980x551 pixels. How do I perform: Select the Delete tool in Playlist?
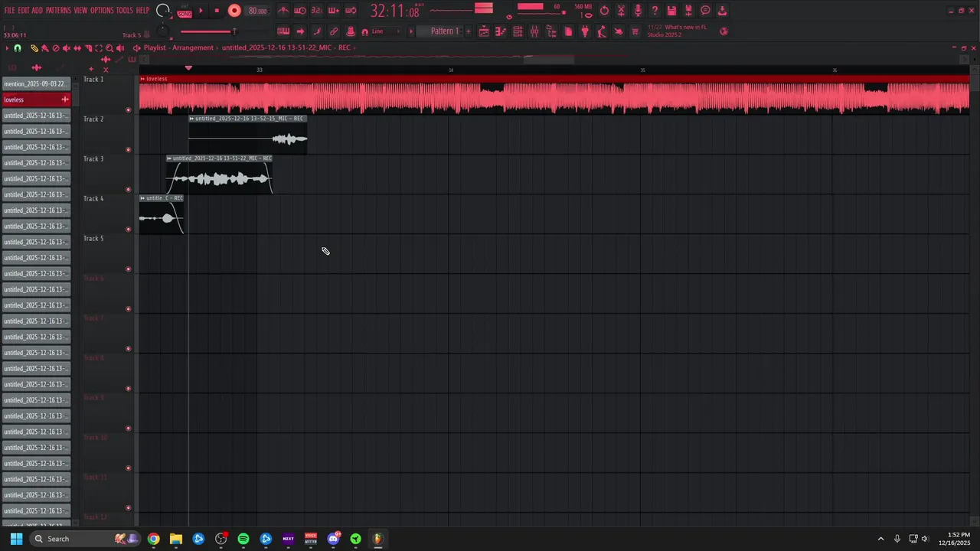point(55,48)
